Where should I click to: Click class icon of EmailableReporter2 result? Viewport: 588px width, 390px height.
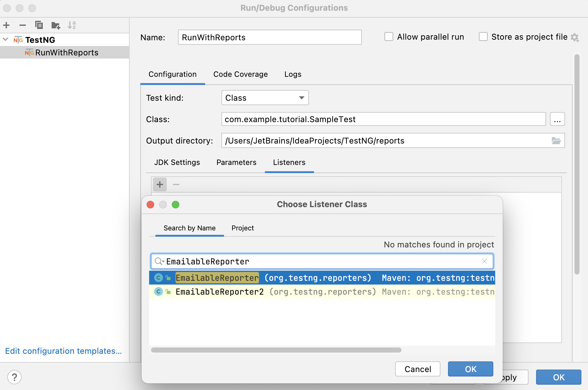tap(159, 292)
